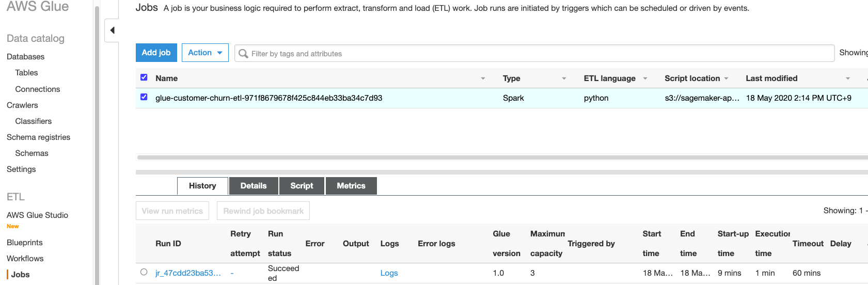Viewport: 868px width, 285px height.
Task: Click the search magnifier icon in filter box
Action: [x=243, y=54]
